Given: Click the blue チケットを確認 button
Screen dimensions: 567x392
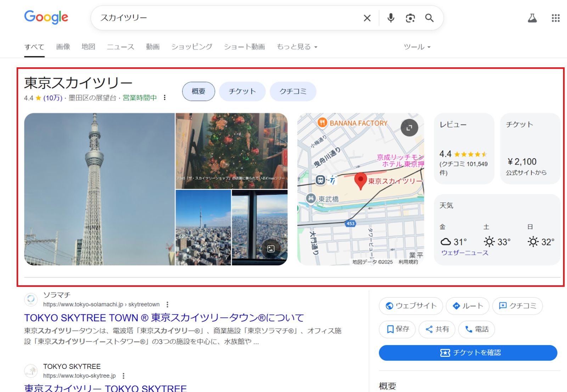Looking at the screenshot, I should 468,353.
